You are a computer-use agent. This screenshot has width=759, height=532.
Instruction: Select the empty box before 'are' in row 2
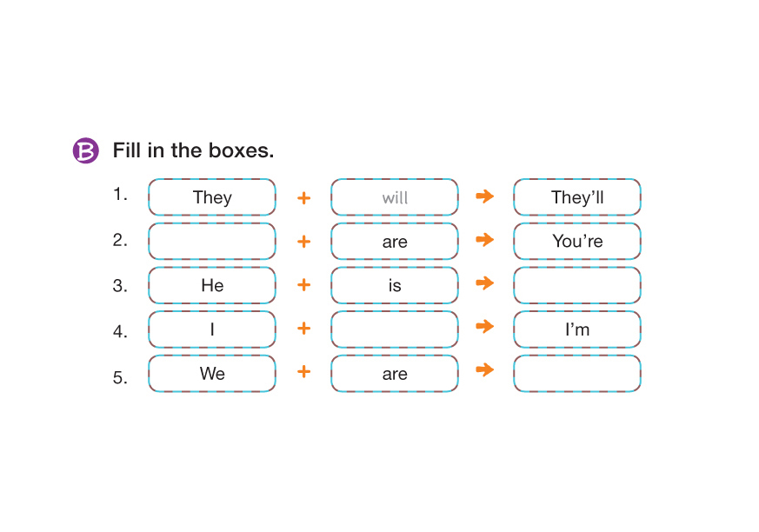pyautogui.click(x=212, y=241)
